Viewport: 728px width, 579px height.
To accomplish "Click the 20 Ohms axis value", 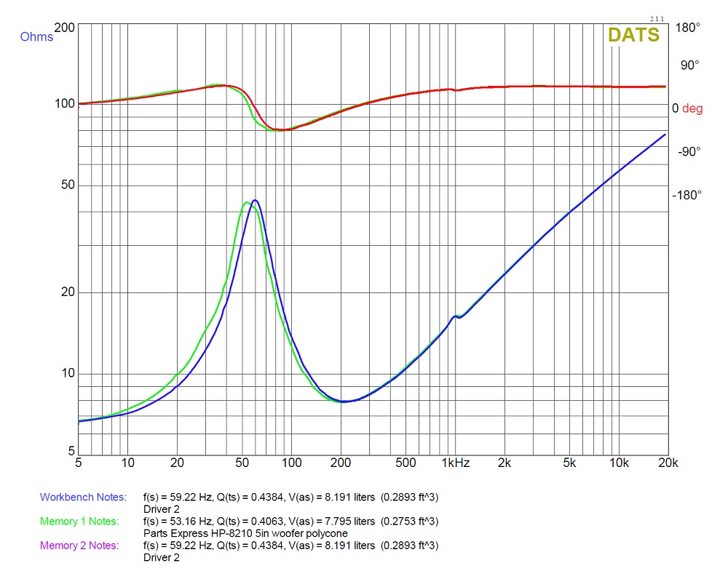I will 68,292.
